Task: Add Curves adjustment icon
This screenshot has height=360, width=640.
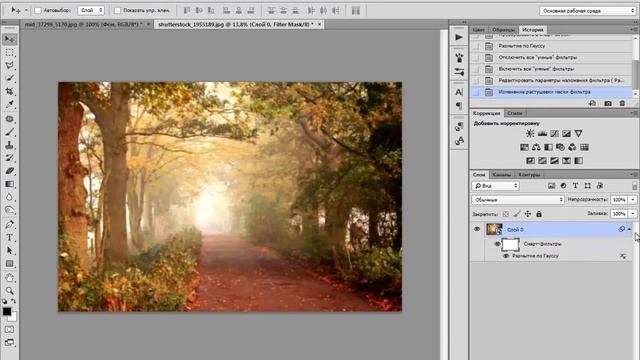Action: (x=554, y=133)
